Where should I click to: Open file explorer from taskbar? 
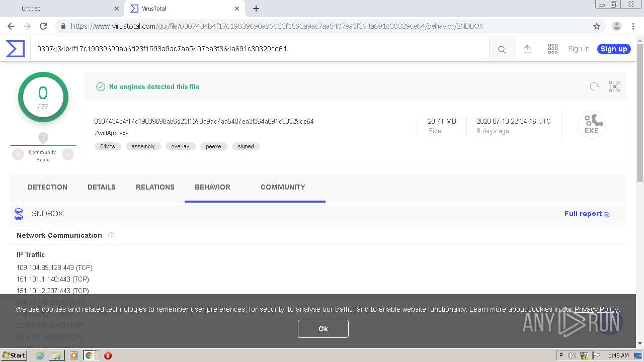pyautogui.click(x=57, y=355)
